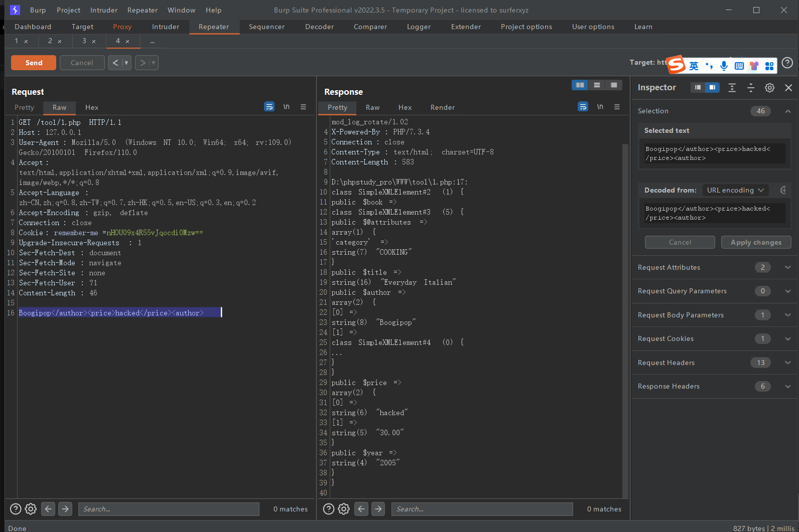This screenshot has width=799, height=532.
Task: Select combined tabbed layout view
Action: (x=614, y=85)
